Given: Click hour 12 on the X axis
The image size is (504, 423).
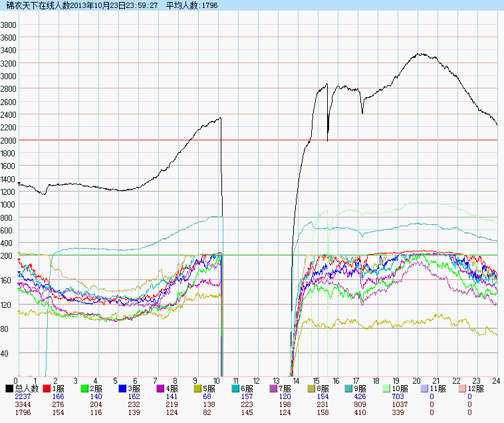Looking at the screenshot, I should [256, 381].
